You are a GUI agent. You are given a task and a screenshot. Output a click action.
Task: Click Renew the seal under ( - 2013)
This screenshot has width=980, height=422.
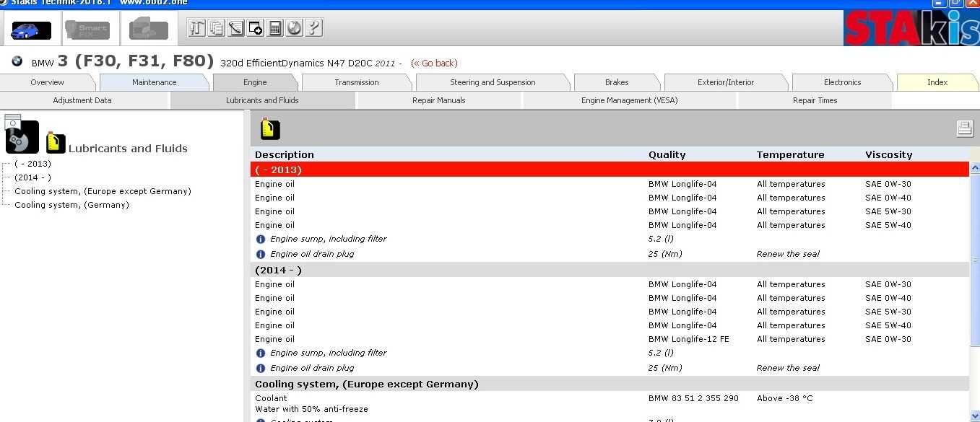click(788, 254)
